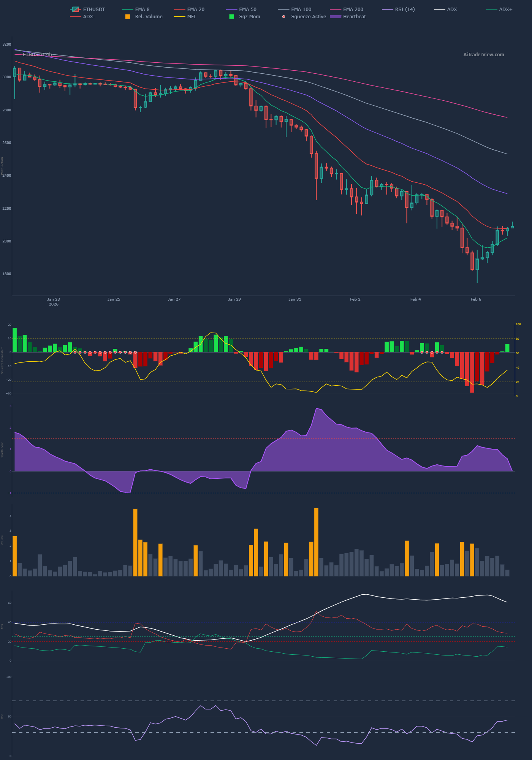Click the purple Heartbeat legend swatch

click(336, 17)
